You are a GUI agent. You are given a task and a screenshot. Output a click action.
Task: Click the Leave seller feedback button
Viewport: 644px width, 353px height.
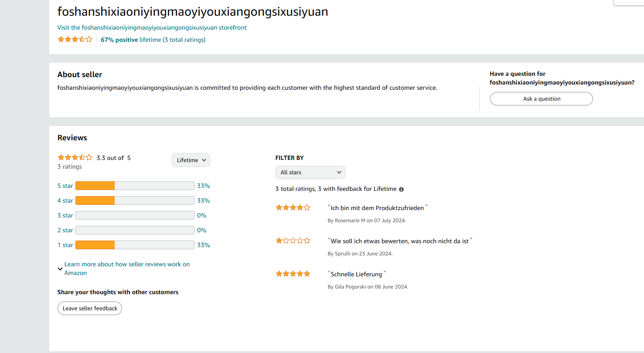click(x=90, y=309)
